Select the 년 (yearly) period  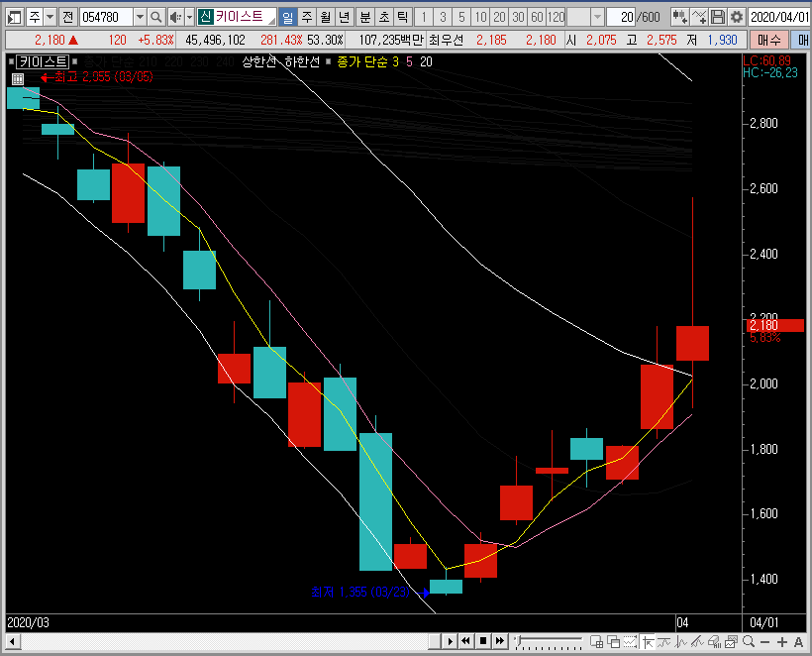[x=345, y=17]
